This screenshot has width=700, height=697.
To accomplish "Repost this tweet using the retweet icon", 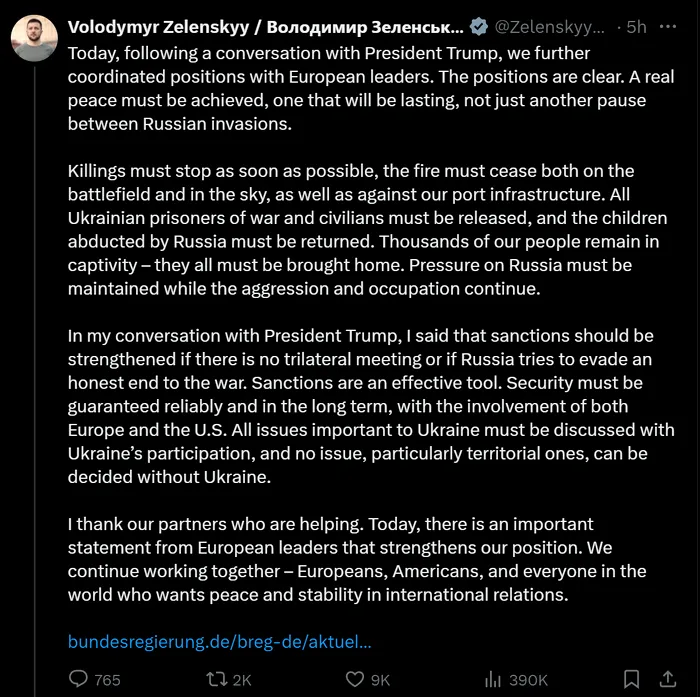I will coord(216,679).
